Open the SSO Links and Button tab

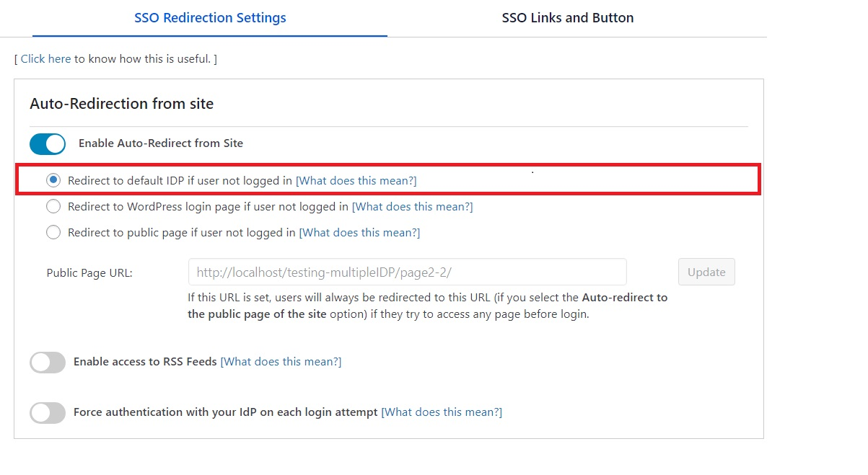click(x=567, y=18)
